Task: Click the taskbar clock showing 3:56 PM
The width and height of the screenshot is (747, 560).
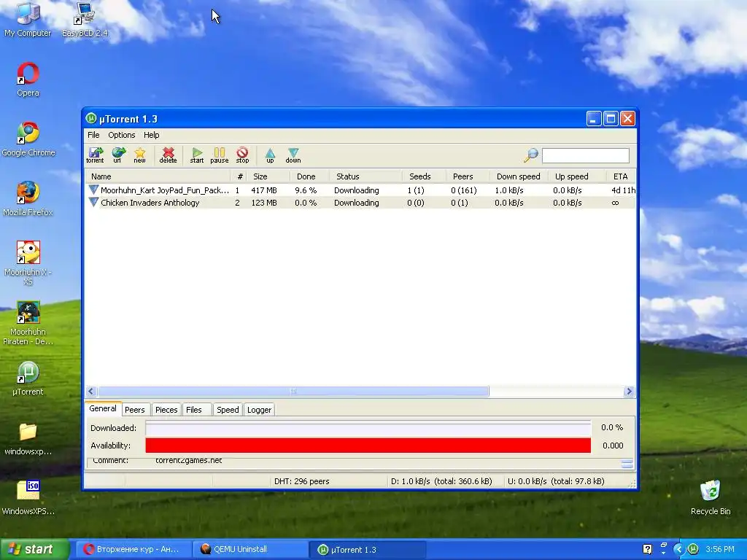Action: pyautogui.click(x=720, y=549)
